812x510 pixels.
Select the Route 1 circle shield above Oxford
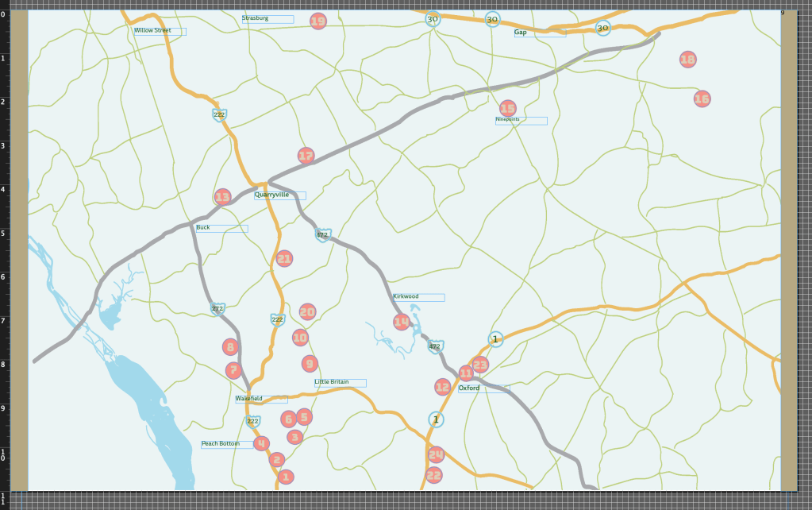[495, 339]
